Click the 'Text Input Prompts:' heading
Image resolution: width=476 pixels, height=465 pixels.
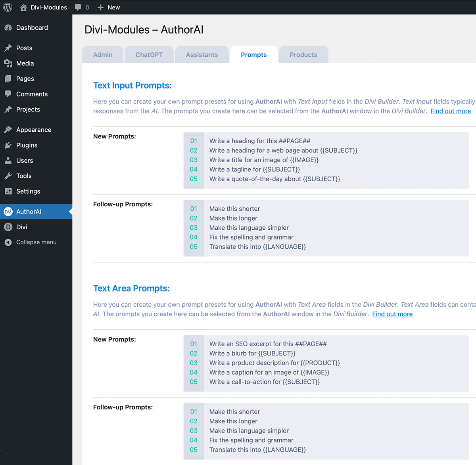point(132,86)
